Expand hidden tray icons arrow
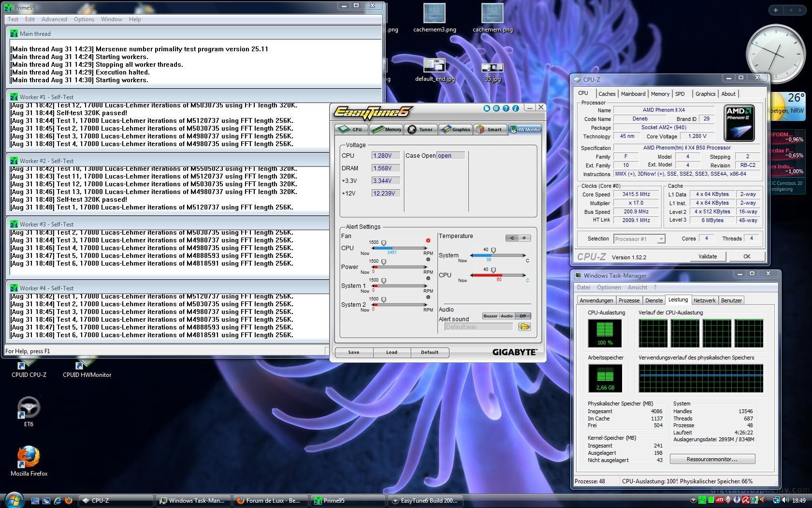The image size is (812, 508). 694,500
